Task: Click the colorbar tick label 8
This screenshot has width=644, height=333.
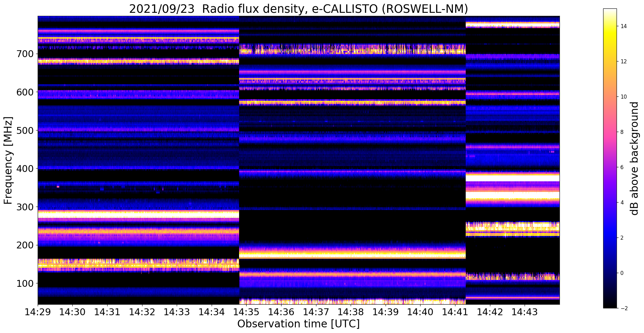Action: click(x=622, y=132)
